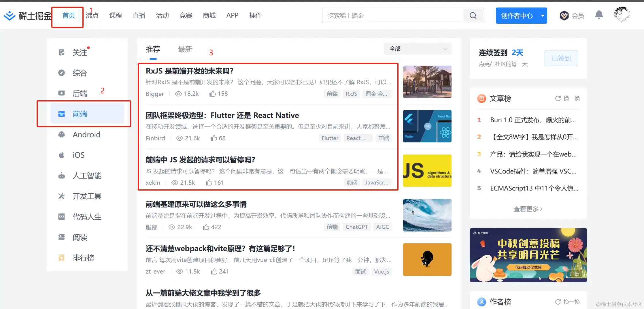Viewport: 644px width, 309px height.
Task: Open article 团队框架终极选型
Action: pos(222,115)
